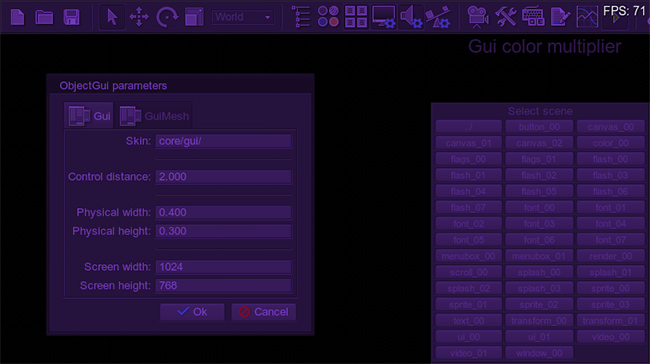Select the ui_00 scene
This screenshot has width=650, height=364.
[x=468, y=337]
